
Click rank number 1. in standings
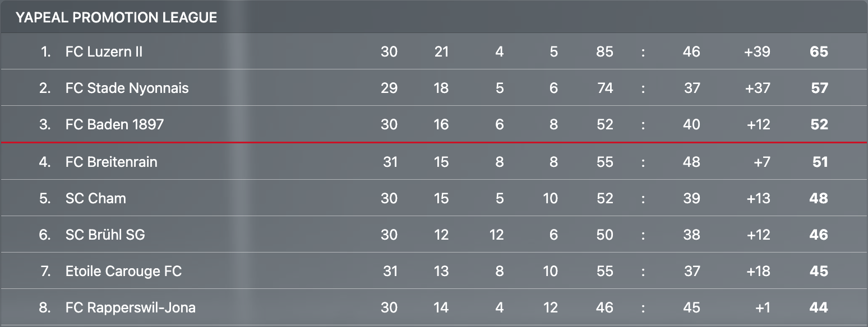pos(45,52)
